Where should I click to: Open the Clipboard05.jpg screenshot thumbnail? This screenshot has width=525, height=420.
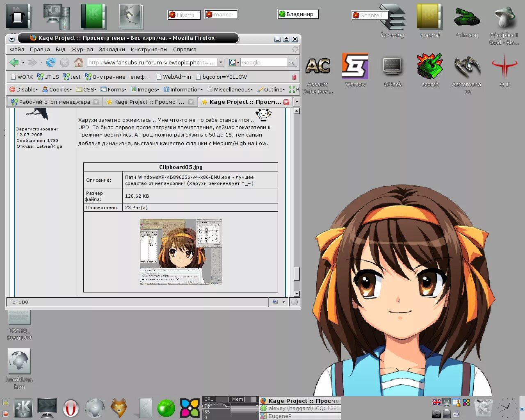point(180,251)
